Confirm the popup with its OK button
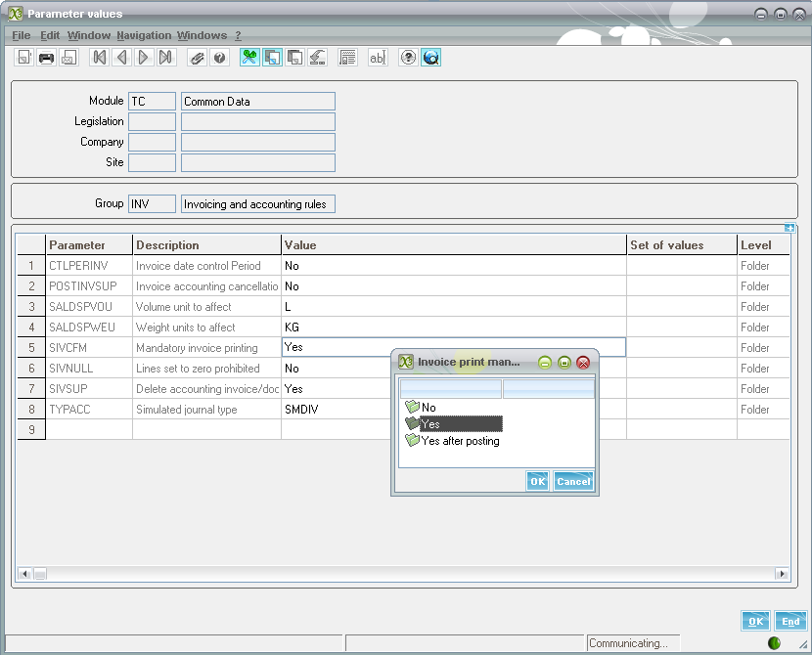Viewport: 812px width, 655px height. tap(537, 481)
